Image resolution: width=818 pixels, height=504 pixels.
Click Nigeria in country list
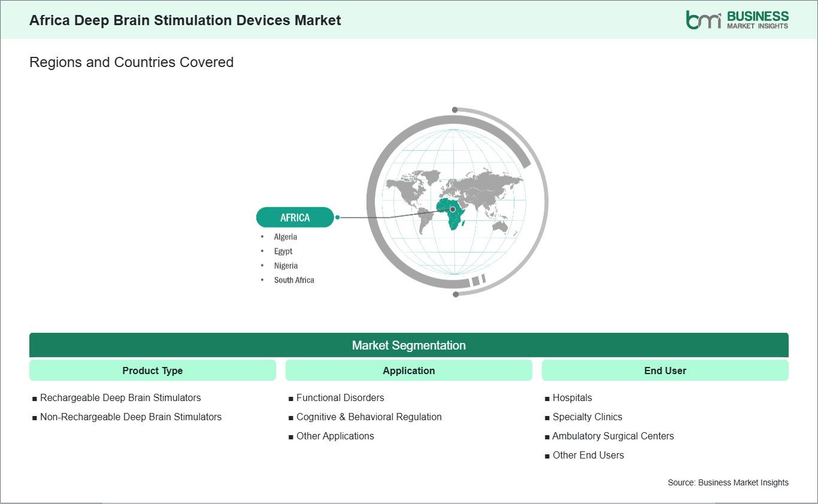(286, 265)
